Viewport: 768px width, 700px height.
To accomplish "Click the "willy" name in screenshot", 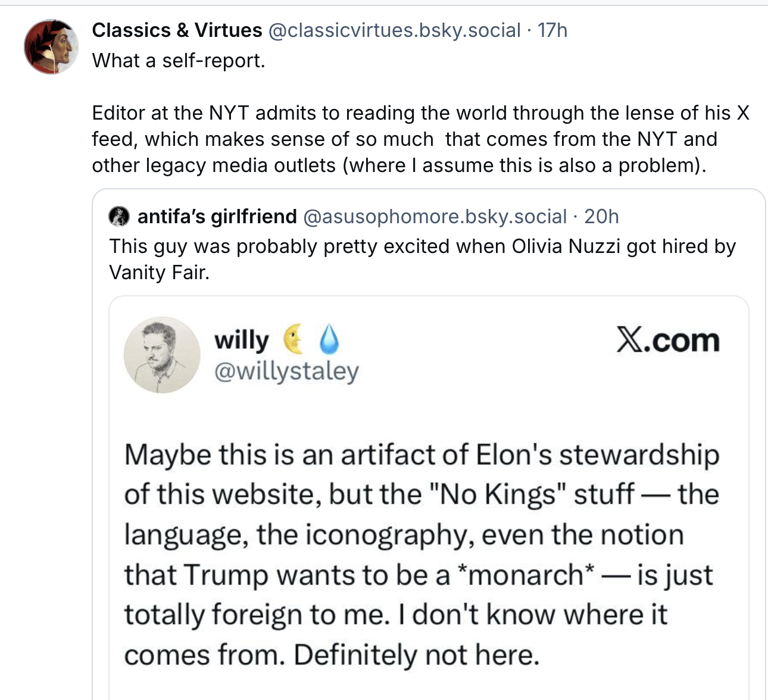I will 242,340.
